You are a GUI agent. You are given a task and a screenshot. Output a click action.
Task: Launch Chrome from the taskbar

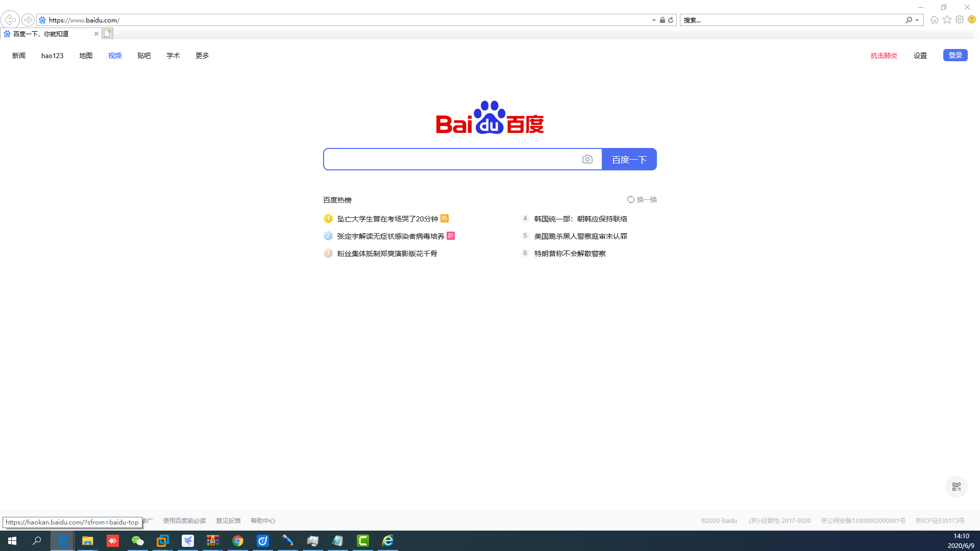[238, 541]
